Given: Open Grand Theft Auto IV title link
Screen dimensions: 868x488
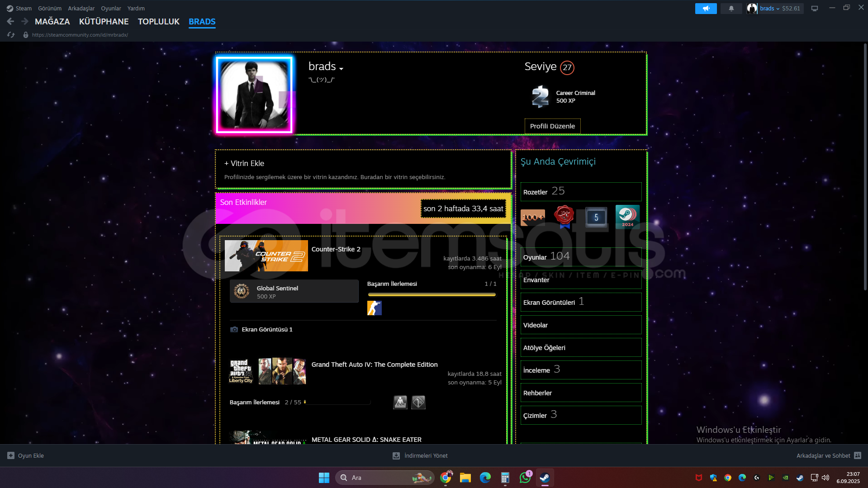Looking at the screenshot, I should pyautogui.click(x=375, y=365).
